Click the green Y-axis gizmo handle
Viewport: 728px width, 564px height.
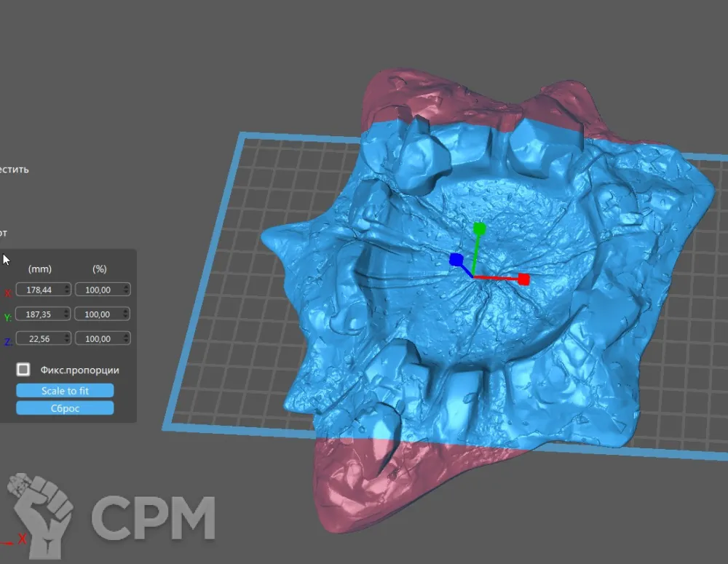coord(479,229)
